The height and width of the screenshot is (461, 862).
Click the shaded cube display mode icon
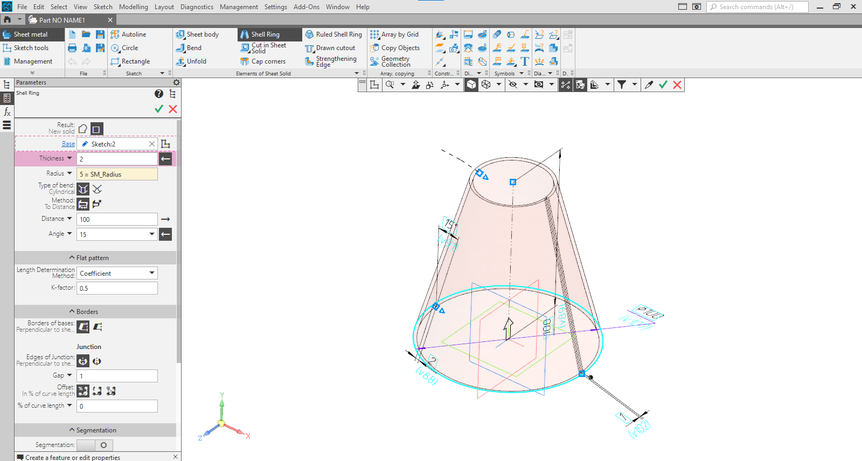[x=471, y=85]
